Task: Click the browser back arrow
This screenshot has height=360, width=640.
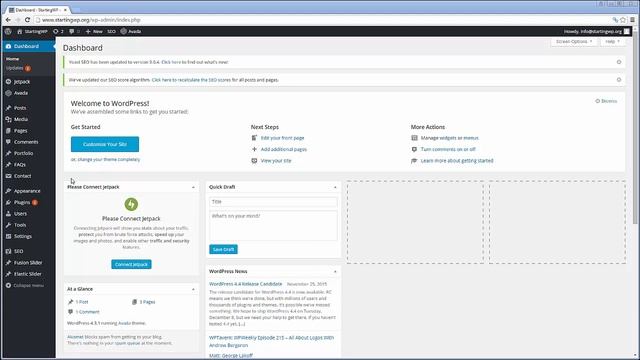Action: pyautogui.click(x=8, y=20)
